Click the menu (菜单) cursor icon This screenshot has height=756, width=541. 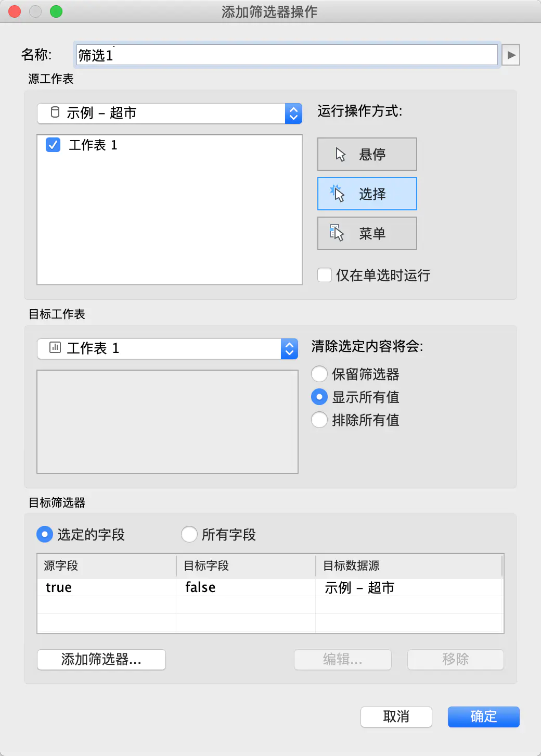[x=337, y=233]
